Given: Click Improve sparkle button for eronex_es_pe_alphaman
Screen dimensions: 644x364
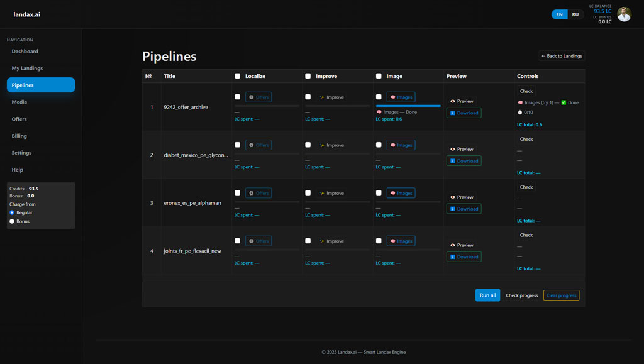Looking at the screenshot, I should pyautogui.click(x=331, y=193).
